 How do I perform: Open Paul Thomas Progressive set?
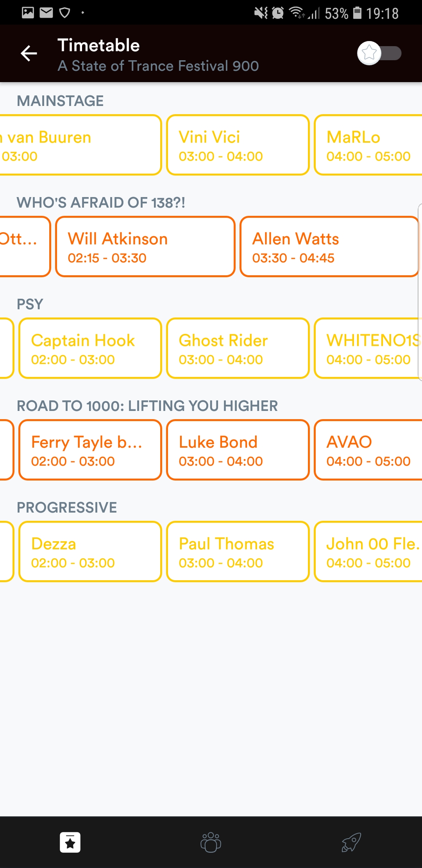(238, 552)
